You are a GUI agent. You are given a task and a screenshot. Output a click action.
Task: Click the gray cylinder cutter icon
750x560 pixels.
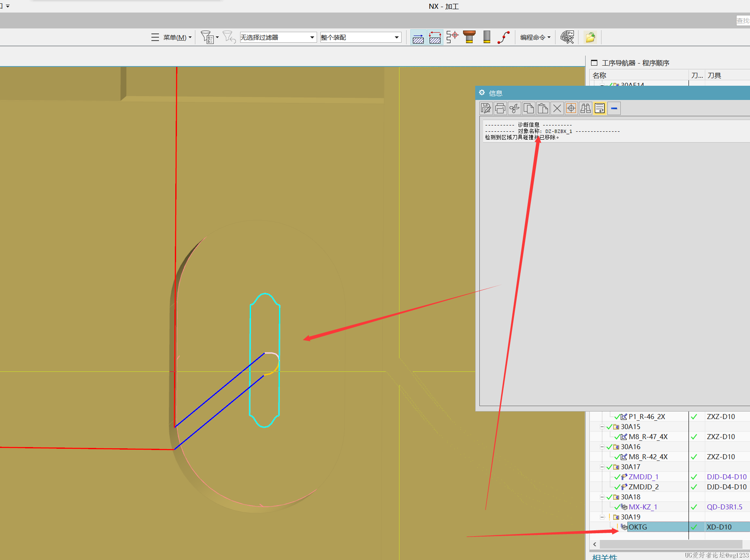[x=486, y=37]
